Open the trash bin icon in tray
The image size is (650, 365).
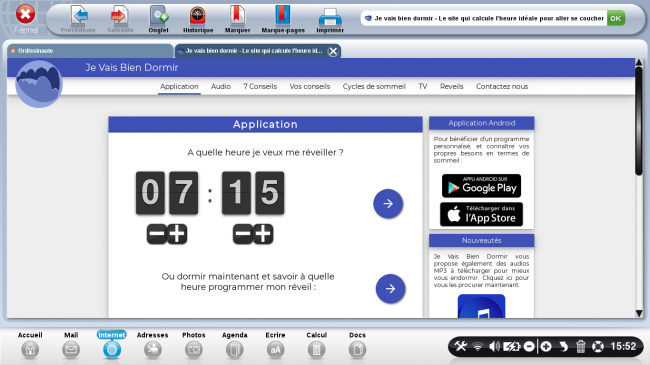580,346
